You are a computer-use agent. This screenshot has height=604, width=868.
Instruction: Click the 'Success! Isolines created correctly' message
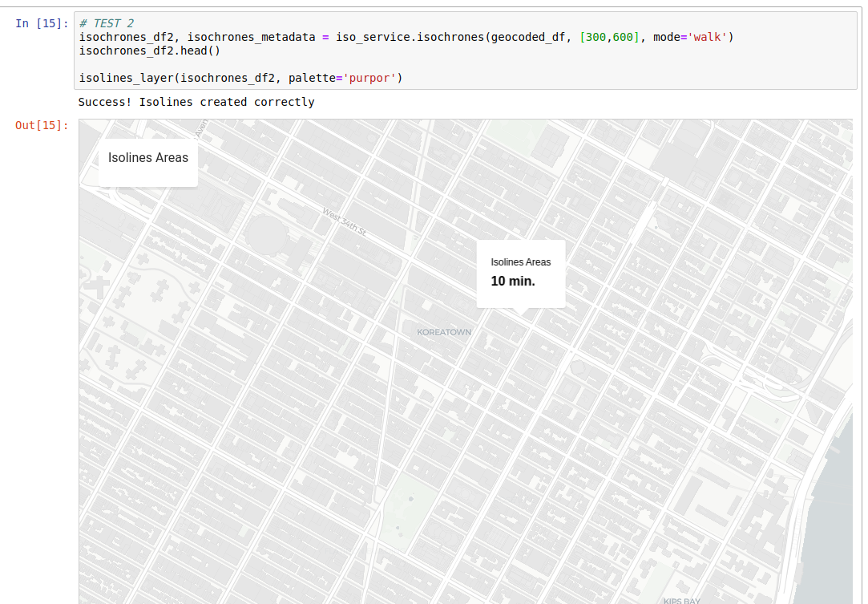pyautogui.click(x=196, y=102)
